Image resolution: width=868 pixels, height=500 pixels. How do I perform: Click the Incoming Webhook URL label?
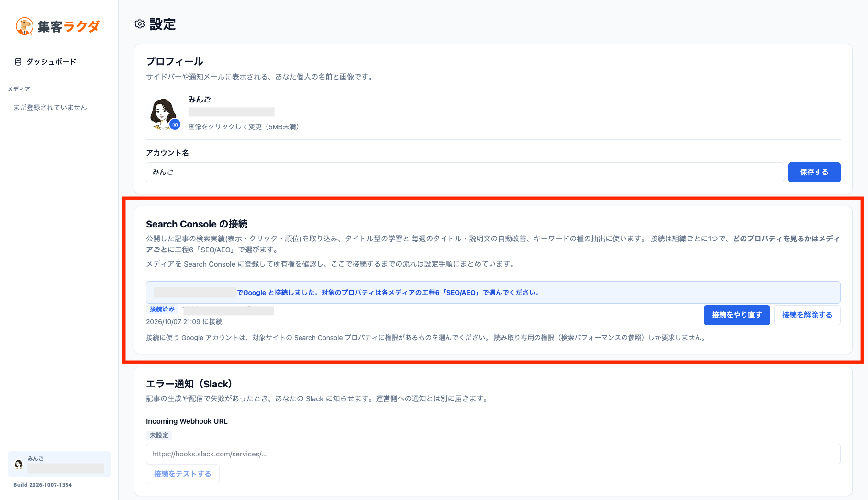[187, 421]
